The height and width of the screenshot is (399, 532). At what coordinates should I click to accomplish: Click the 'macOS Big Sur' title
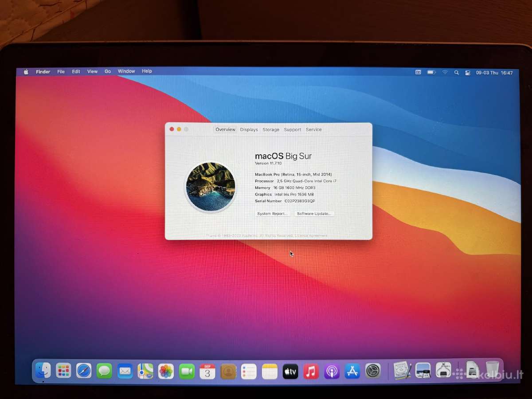click(x=283, y=156)
